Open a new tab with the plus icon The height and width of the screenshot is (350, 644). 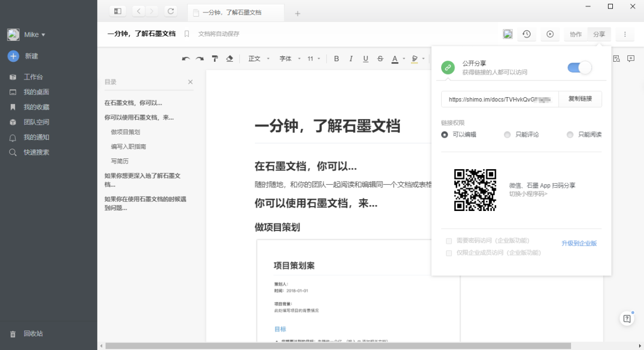tap(298, 13)
